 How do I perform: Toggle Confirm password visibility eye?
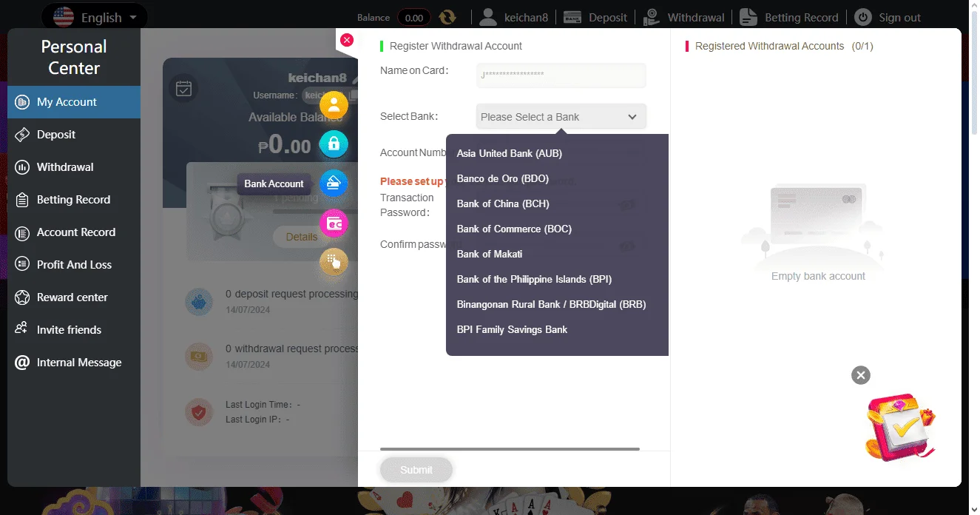(x=627, y=246)
